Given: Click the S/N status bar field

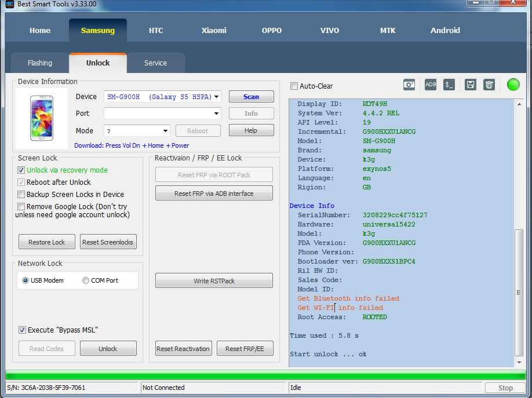Looking at the screenshot, I should [72, 388].
